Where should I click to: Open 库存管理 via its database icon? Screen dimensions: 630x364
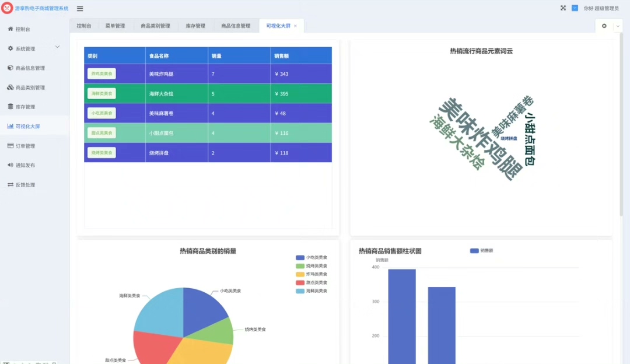pos(10,107)
